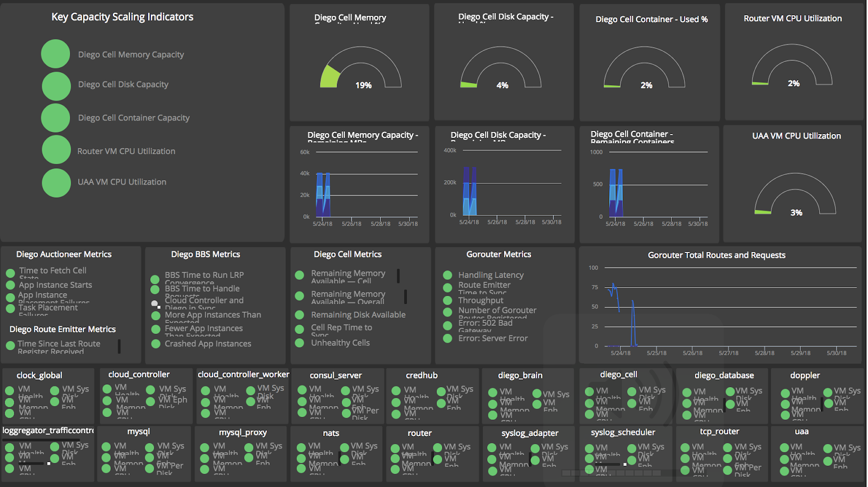Click the diego_cell panel title

coord(618,375)
